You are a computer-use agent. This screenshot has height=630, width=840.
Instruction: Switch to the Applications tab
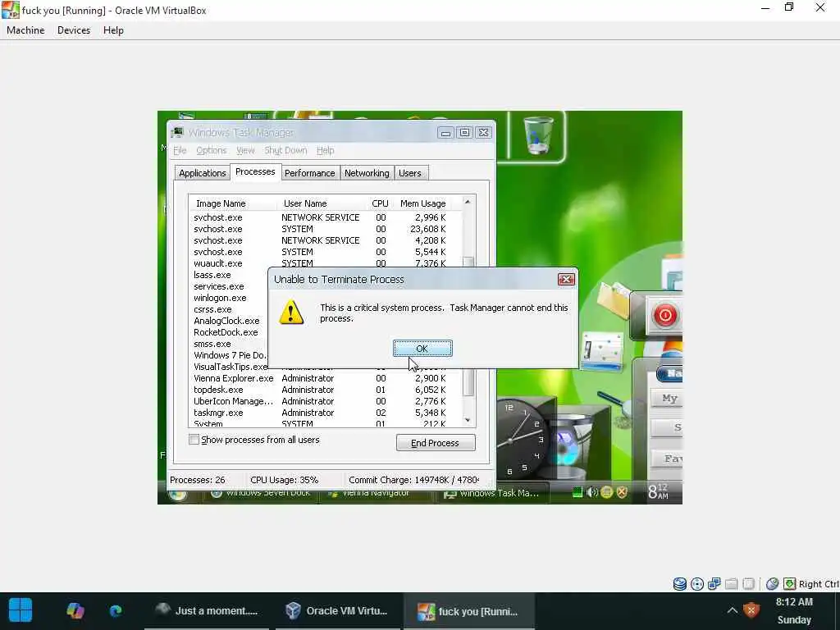coord(203,173)
